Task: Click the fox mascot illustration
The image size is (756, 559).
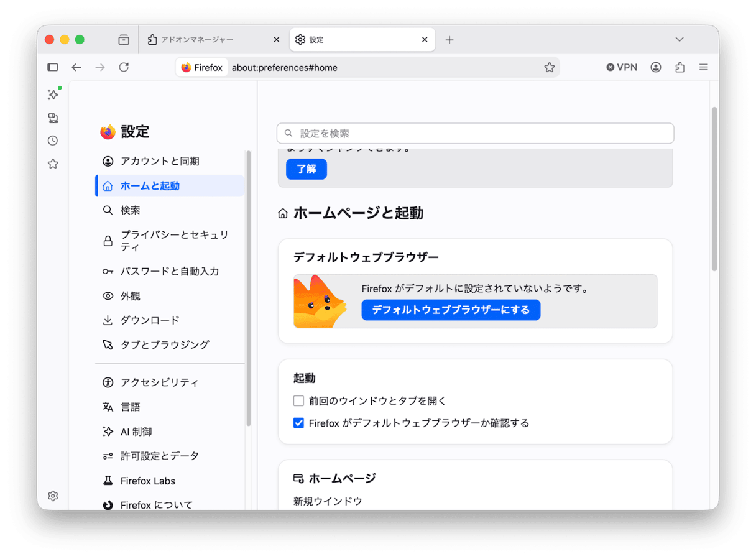Action: [x=320, y=301]
